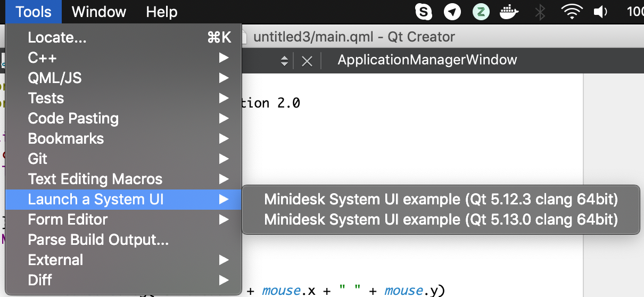Viewport: 644px width, 297px height.
Task: Click the Skype icon in menu bar
Action: pyautogui.click(x=424, y=12)
